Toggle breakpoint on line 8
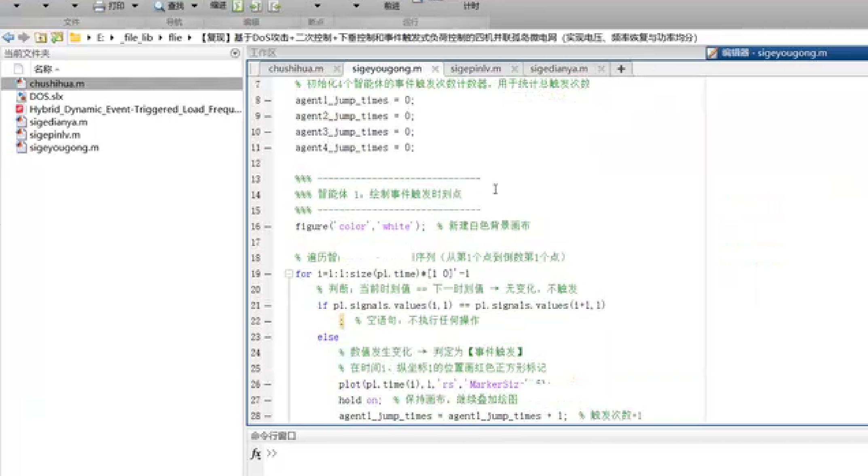 pyautogui.click(x=268, y=100)
